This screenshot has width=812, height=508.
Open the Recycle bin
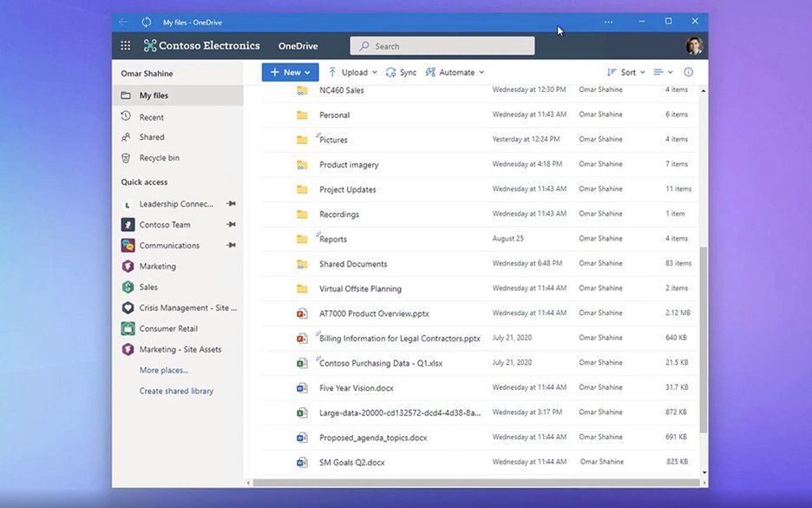(157, 157)
